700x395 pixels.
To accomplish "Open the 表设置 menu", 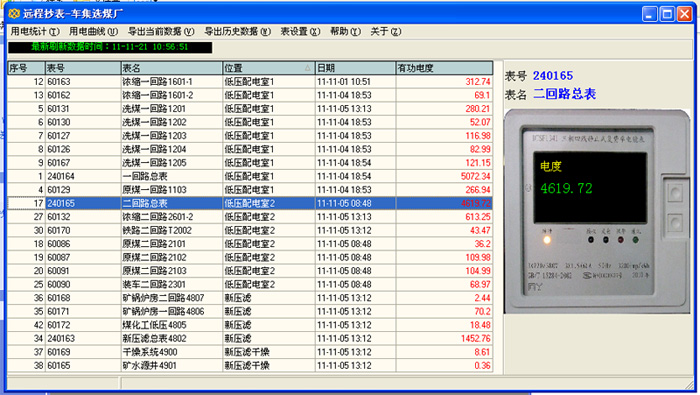I will [x=300, y=31].
